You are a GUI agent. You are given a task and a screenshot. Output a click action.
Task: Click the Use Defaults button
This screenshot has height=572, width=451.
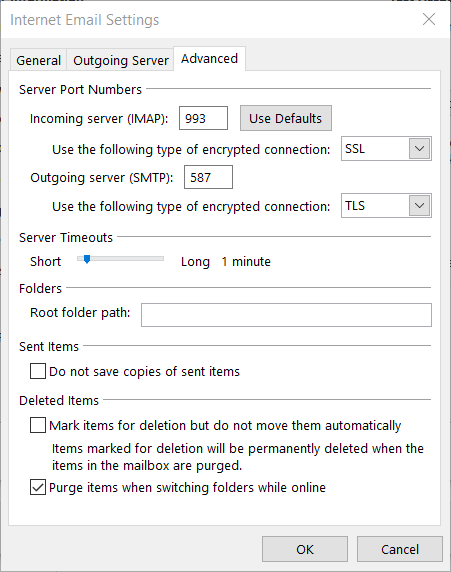[x=286, y=118]
